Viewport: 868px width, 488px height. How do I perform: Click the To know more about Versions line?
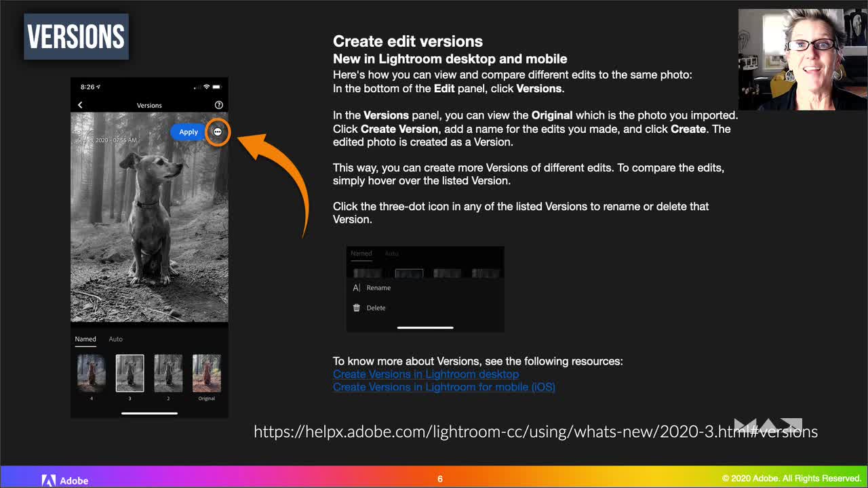click(x=478, y=361)
